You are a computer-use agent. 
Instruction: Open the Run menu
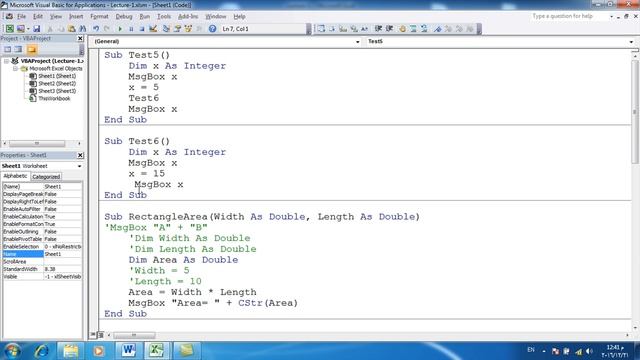tap(144, 16)
